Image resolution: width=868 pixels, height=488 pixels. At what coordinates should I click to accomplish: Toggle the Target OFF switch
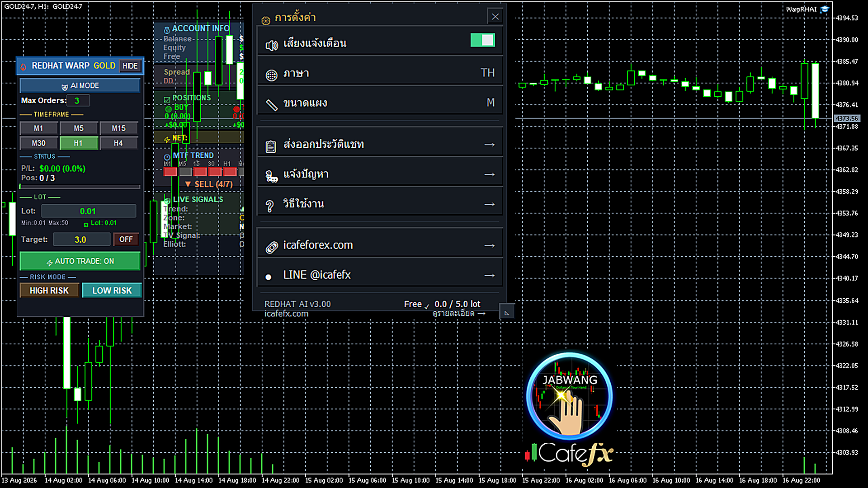click(x=126, y=239)
